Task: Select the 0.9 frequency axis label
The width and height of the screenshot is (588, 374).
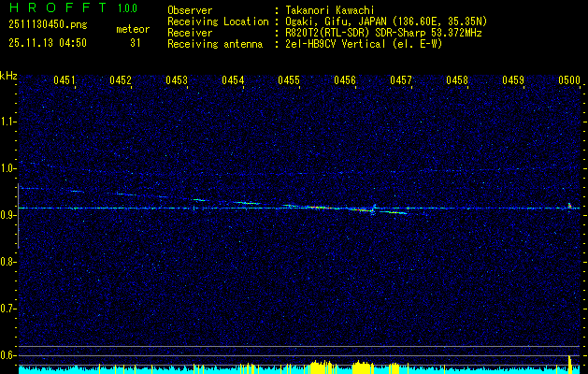Action: pos(8,215)
